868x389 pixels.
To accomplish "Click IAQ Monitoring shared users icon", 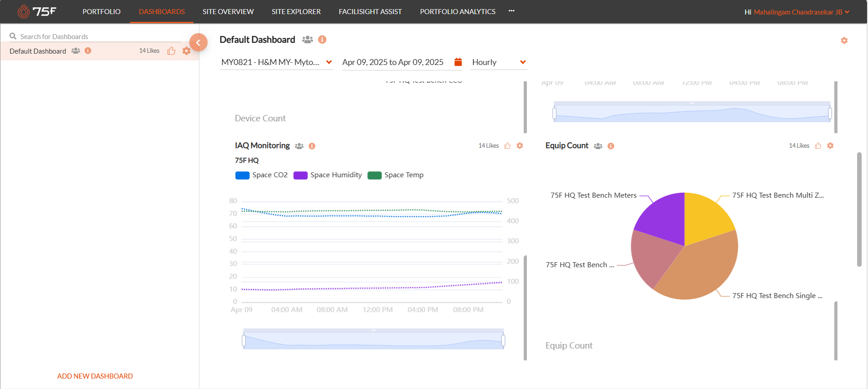I will click(299, 146).
